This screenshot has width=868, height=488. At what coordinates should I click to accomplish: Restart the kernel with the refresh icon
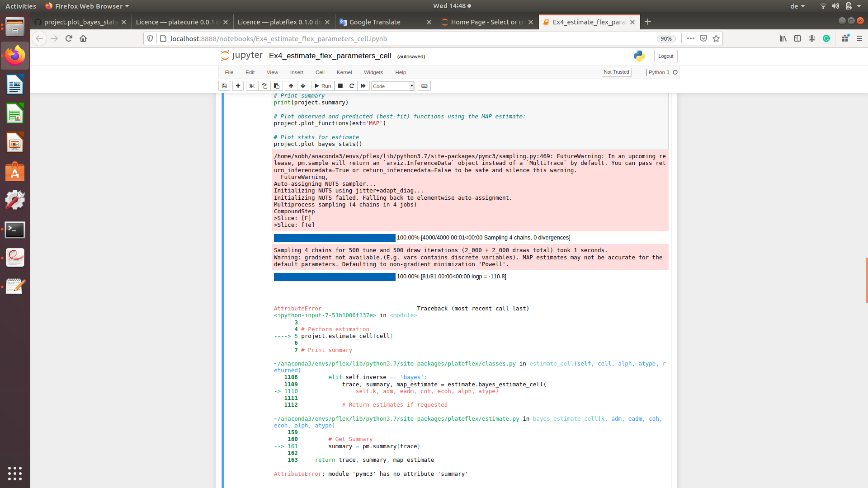[352, 86]
